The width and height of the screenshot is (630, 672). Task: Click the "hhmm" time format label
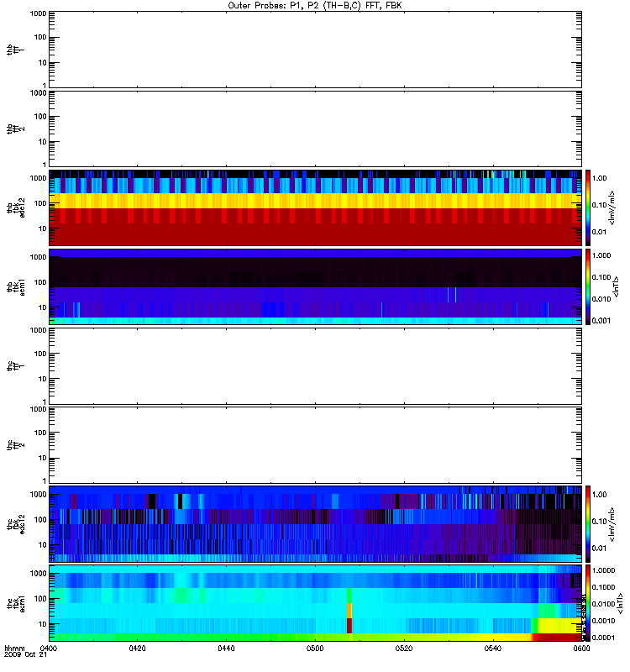(14, 648)
